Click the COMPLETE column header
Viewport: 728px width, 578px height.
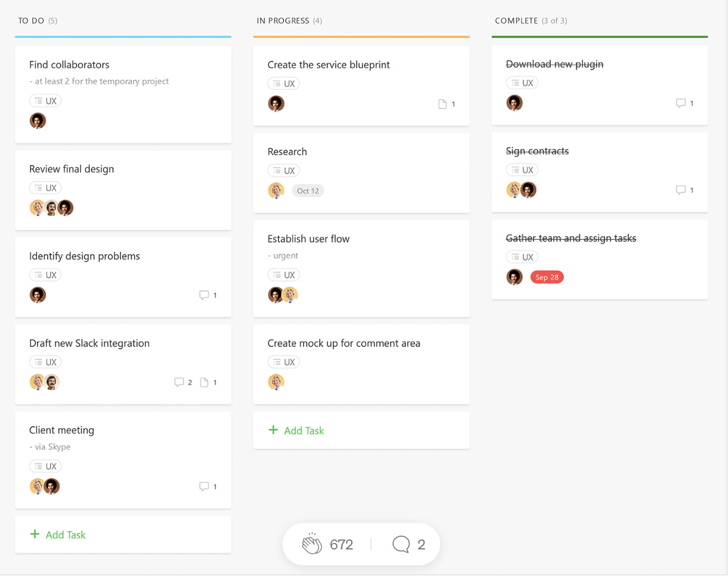pyautogui.click(x=516, y=21)
